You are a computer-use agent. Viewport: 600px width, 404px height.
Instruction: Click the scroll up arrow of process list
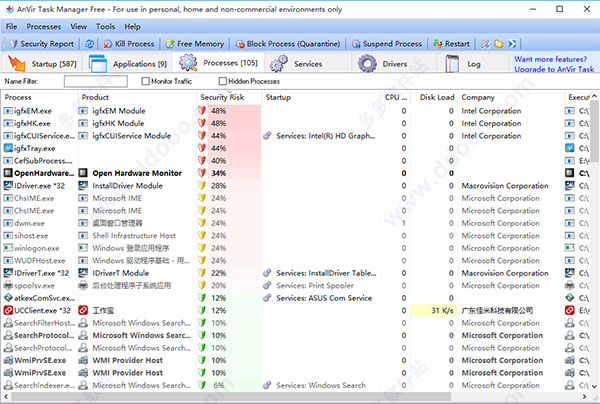(594, 96)
